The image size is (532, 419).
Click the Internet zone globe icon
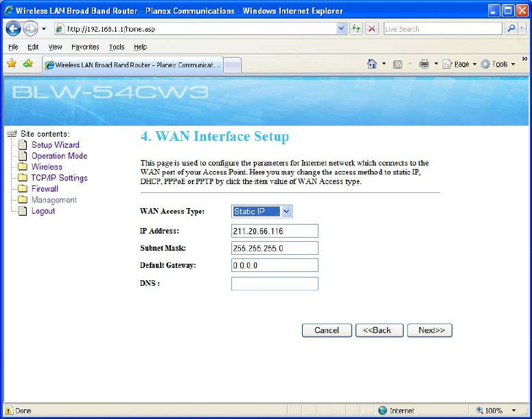coord(383,411)
